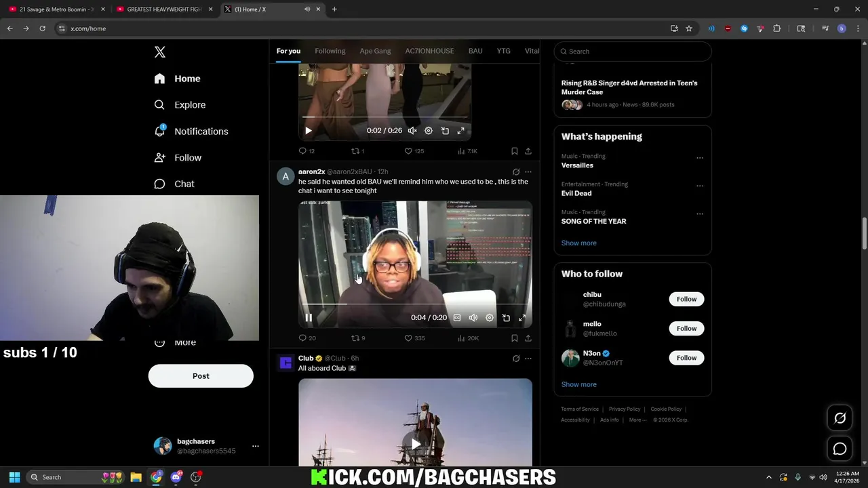This screenshot has width=868, height=488.
Task: Click the white Post button
Action: pos(201,376)
